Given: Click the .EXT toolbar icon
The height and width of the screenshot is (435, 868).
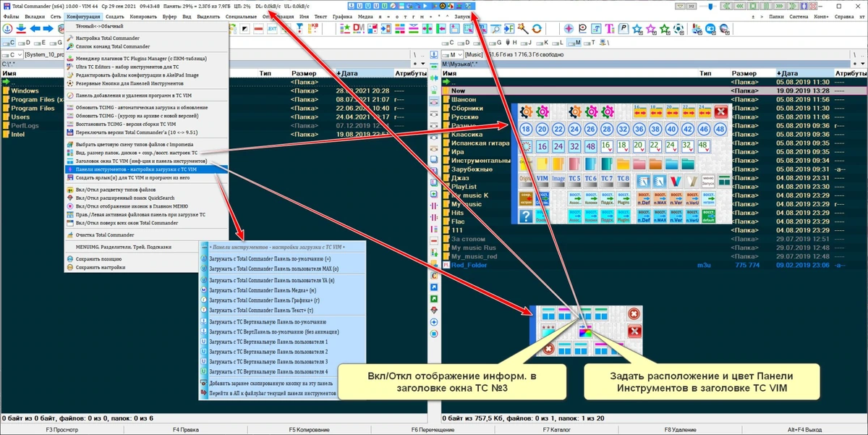Looking at the screenshot, I should click(x=272, y=29).
